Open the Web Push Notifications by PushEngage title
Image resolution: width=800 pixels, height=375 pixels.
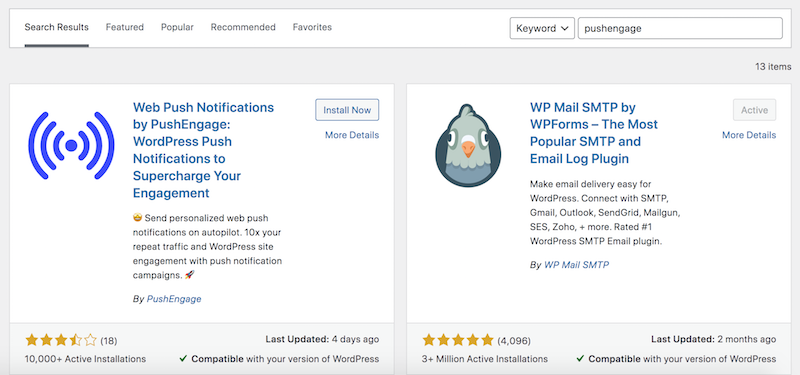click(204, 150)
